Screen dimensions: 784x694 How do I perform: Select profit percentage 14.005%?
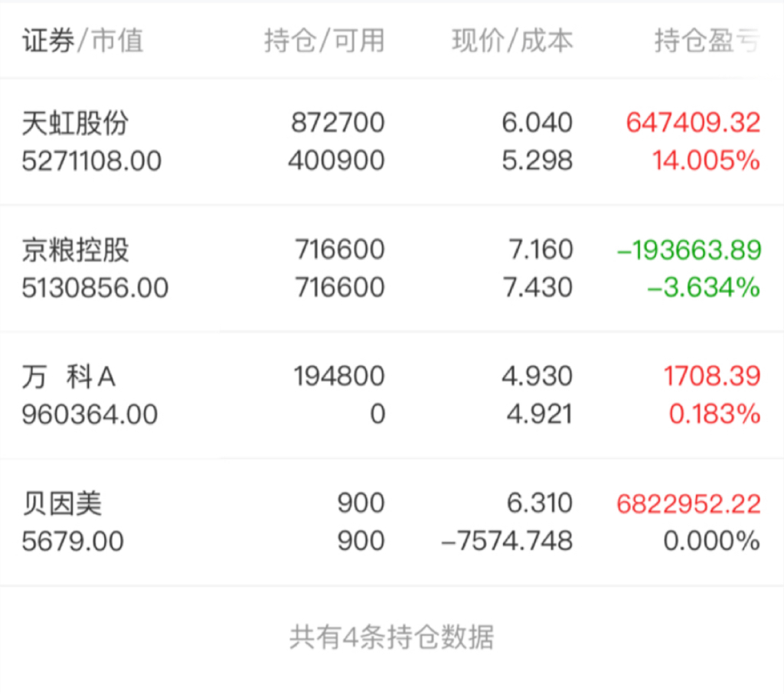(x=706, y=161)
